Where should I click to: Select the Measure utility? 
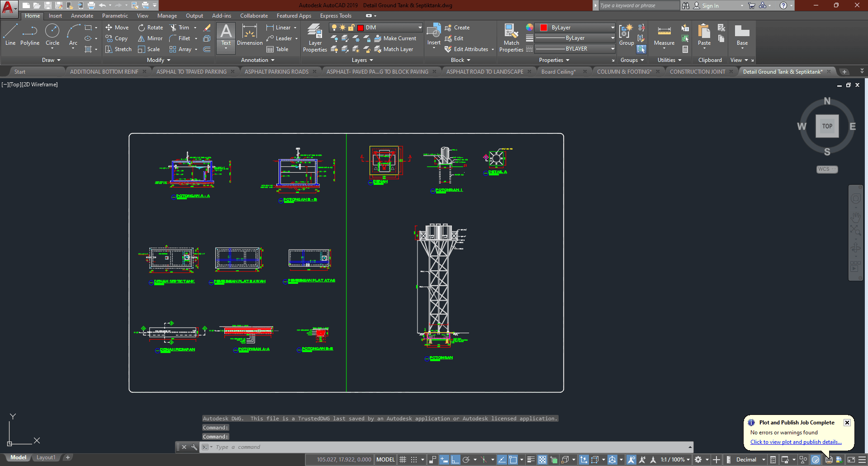coord(664,35)
